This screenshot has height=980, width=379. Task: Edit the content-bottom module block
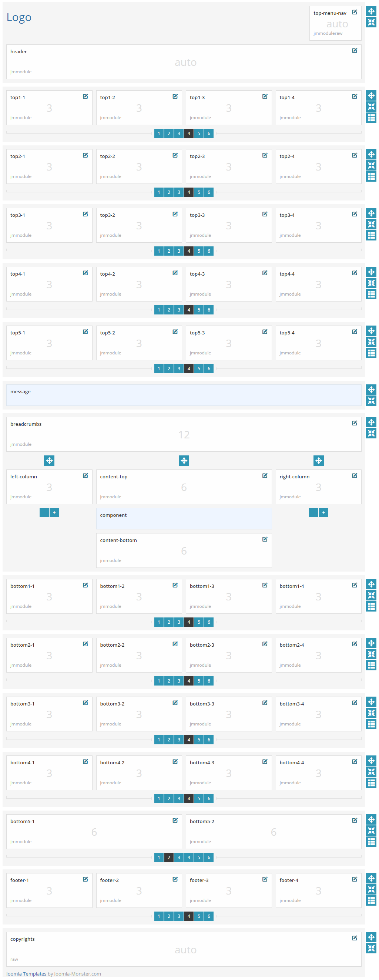click(265, 539)
